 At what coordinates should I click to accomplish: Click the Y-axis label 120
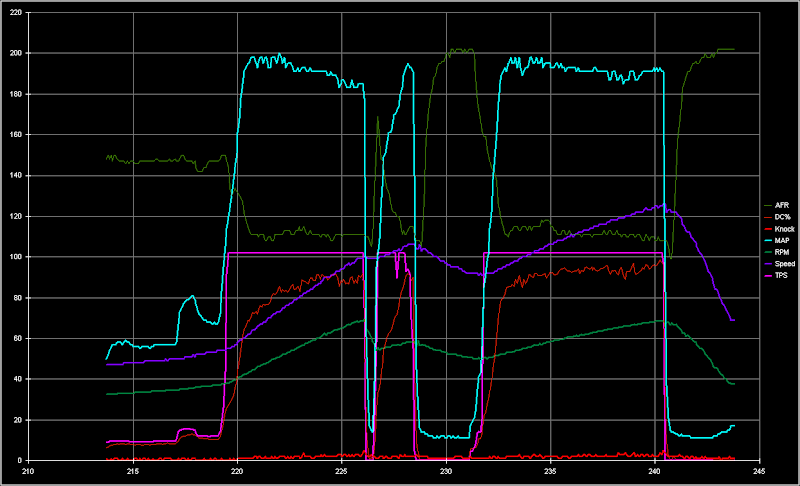(16, 216)
